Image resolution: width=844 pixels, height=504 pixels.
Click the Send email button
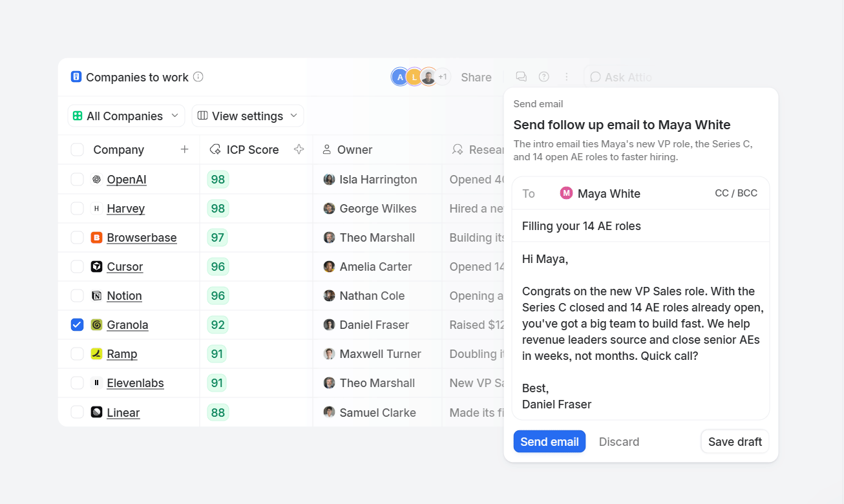tap(549, 441)
